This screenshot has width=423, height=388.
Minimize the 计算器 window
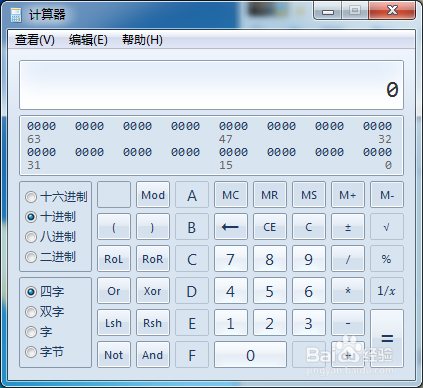pos(327,11)
